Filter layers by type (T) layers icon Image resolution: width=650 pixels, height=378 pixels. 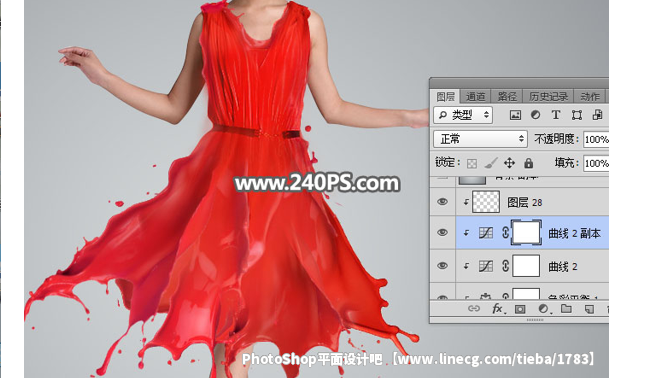click(555, 115)
